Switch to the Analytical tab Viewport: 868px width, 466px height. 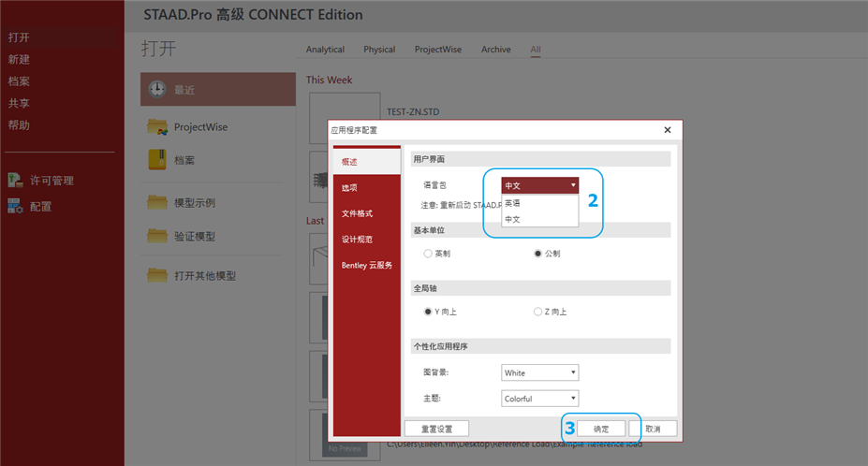pos(325,50)
